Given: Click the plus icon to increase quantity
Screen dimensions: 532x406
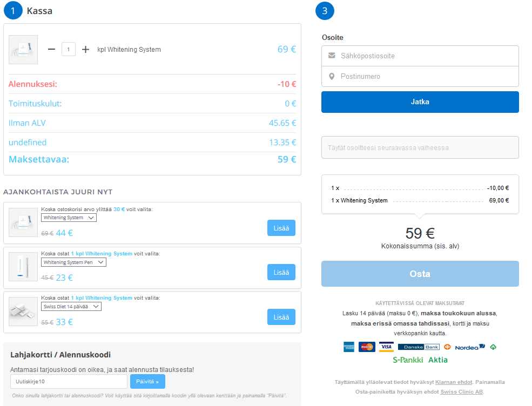Looking at the screenshot, I should pyautogui.click(x=85, y=50).
